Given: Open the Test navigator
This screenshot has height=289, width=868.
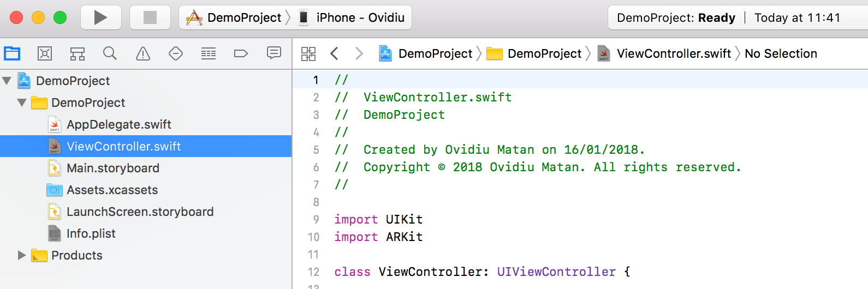Looking at the screenshot, I should (176, 53).
